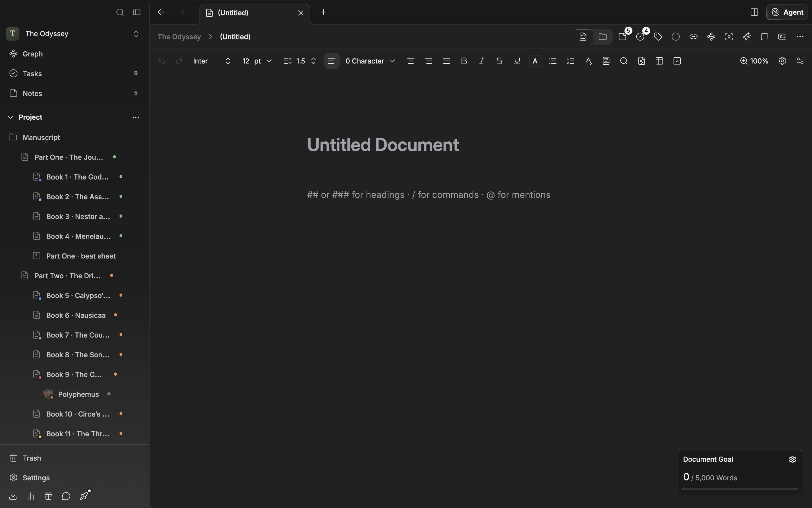This screenshot has height=508, width=812.
Task: Click the status circle icon
Action: 676,37
